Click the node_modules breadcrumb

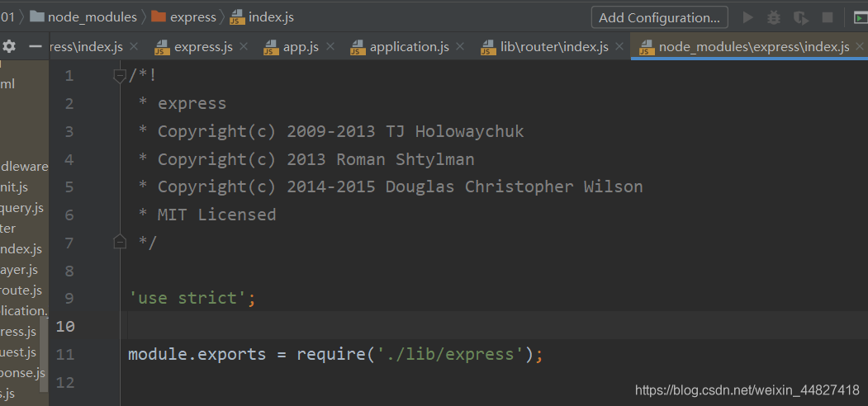[x=92, y=17]
